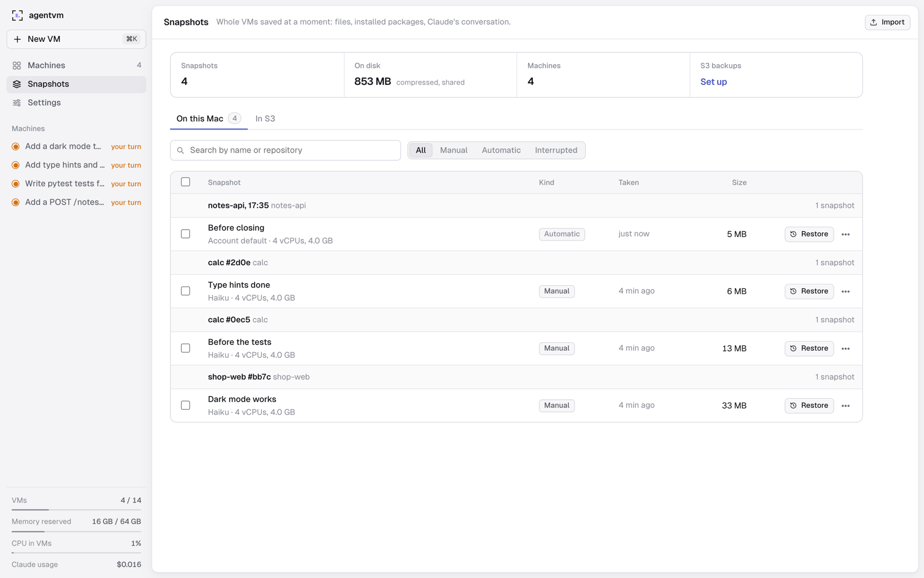Filter snapshots by Interrupted
Screen dimensions: 924x578
tap(556, 150)
